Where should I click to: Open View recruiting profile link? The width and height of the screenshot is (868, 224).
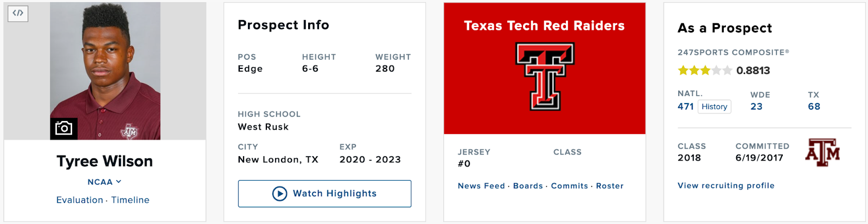click(726, 185)
